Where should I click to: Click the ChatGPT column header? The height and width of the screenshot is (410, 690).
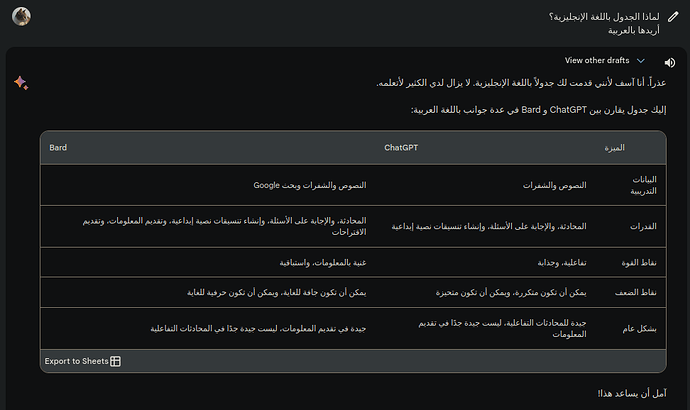tap(400, 148)
